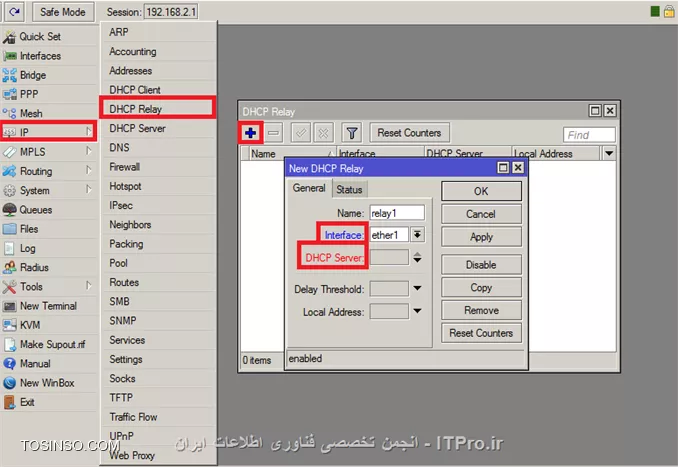Select DHCP Client in the IP submenu

click(159, 90)
